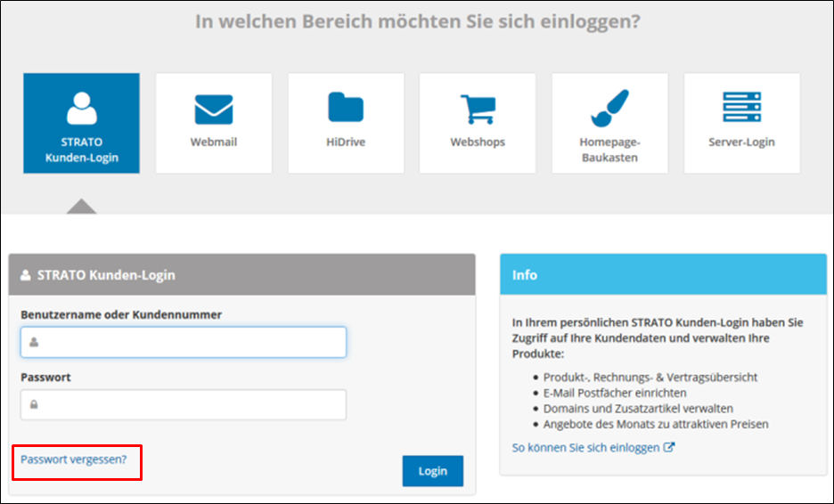834x504 pixels.
Task: Click the Info panel header
Action: [x=663, y=275]
